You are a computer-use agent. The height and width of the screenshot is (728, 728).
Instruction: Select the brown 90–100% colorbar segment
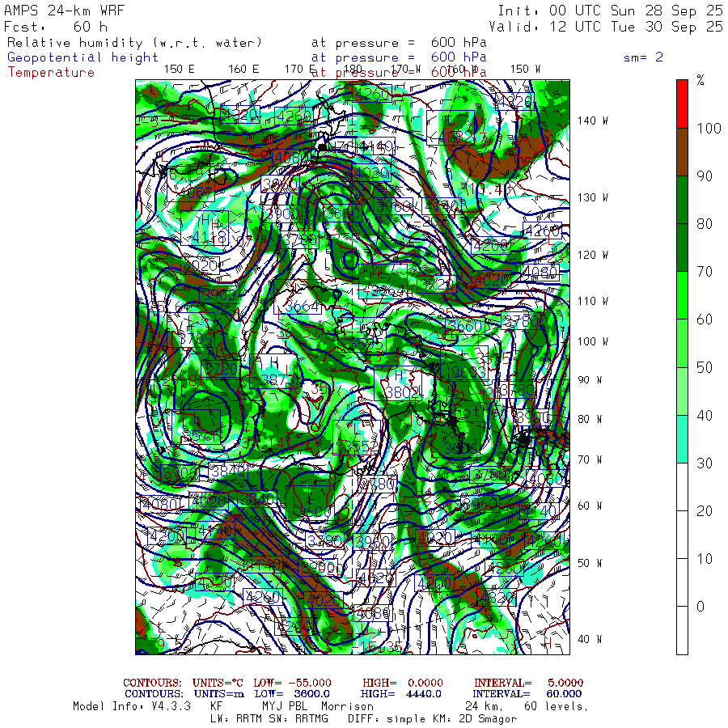682,151
